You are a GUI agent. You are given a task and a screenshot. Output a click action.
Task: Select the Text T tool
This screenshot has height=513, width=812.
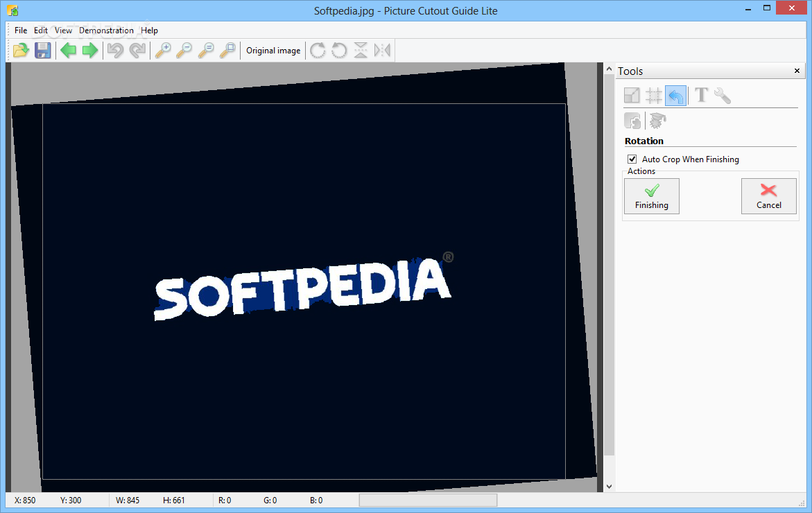[701, 95]
